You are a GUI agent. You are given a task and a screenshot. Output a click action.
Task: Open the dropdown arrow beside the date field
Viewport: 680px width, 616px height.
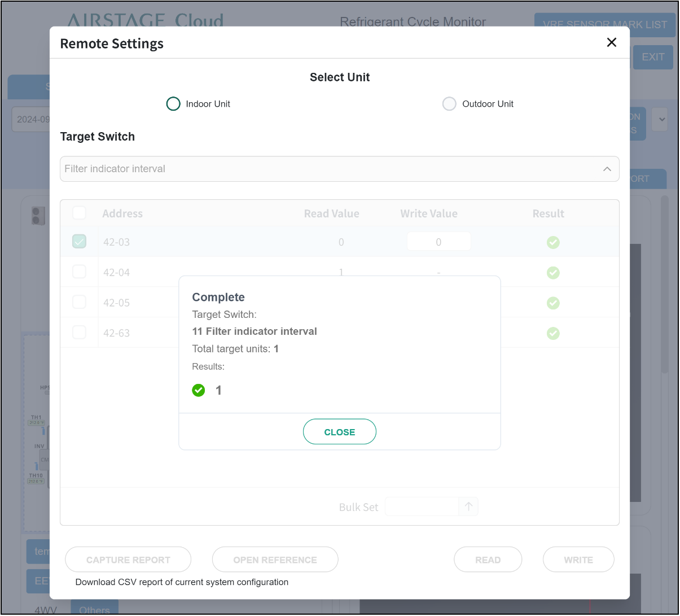pos(662,119)
